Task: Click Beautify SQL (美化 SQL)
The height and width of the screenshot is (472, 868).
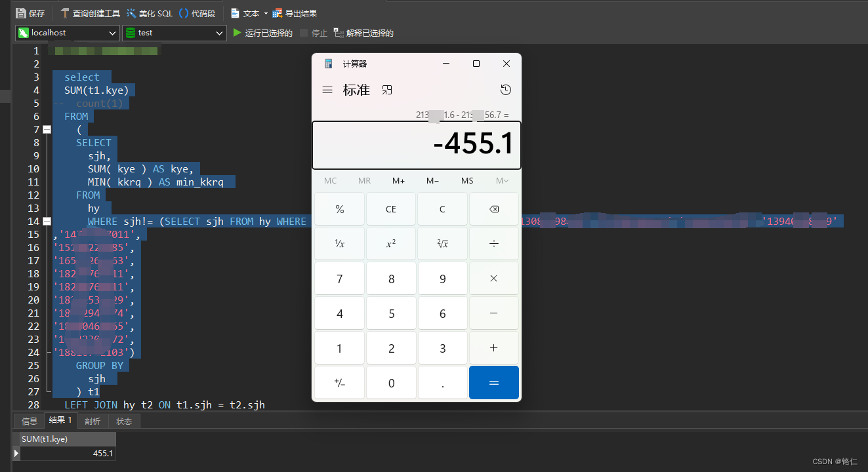Action: tap(150, 13)
